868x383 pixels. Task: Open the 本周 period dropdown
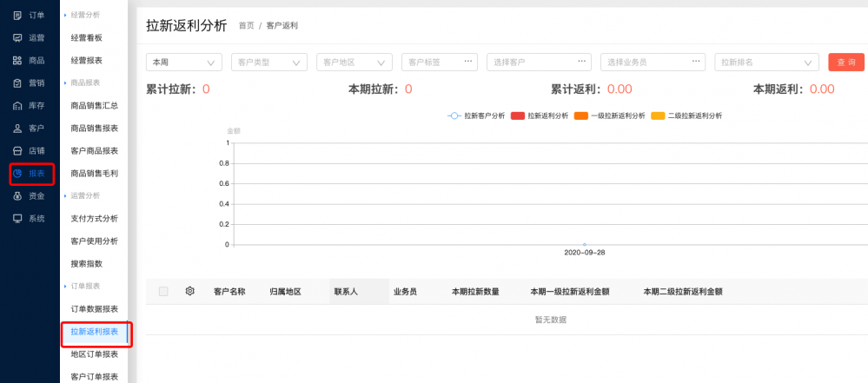184,62
